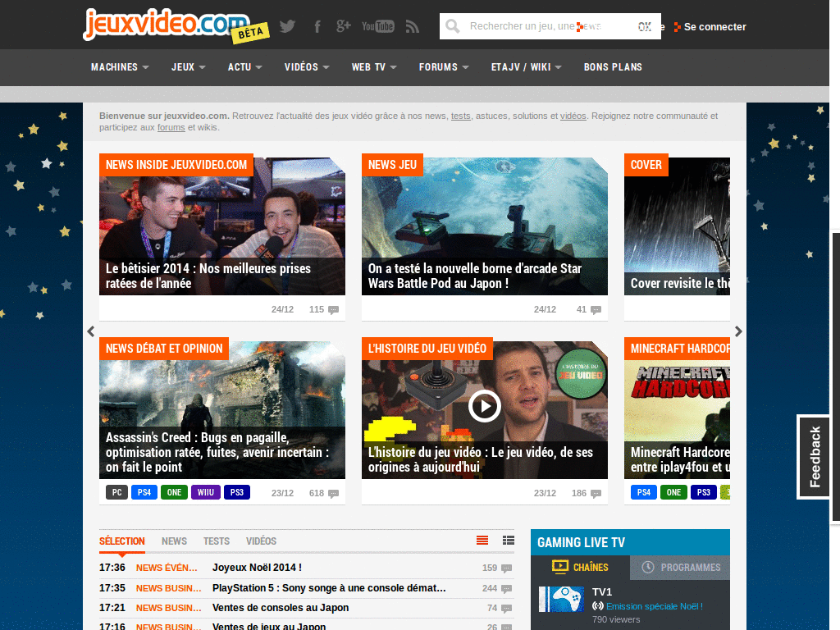The width and height of the screenshot is (840, 630).
Task: Open comments icon for Joyeux Noël 159
Action: coord(506,568)
